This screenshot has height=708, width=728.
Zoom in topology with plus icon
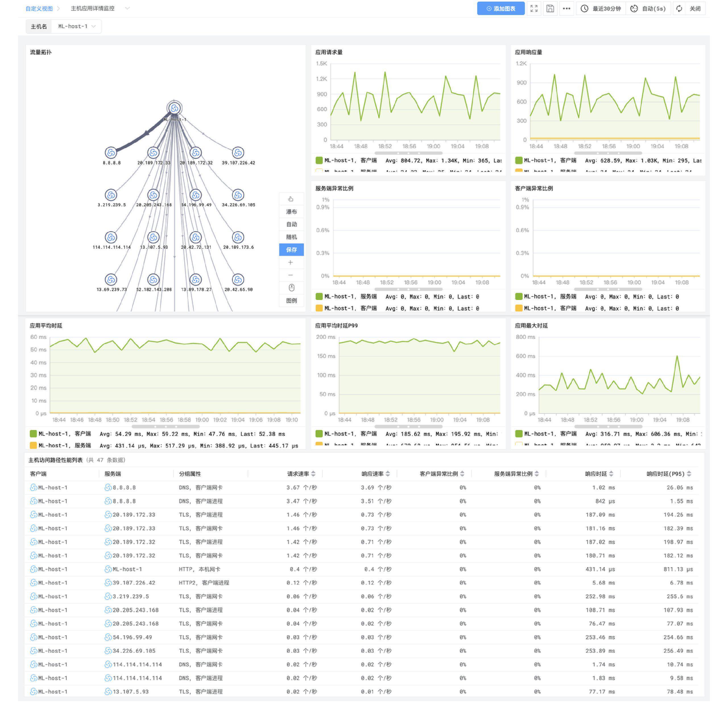pyautogui.click(x=291, y=263)
